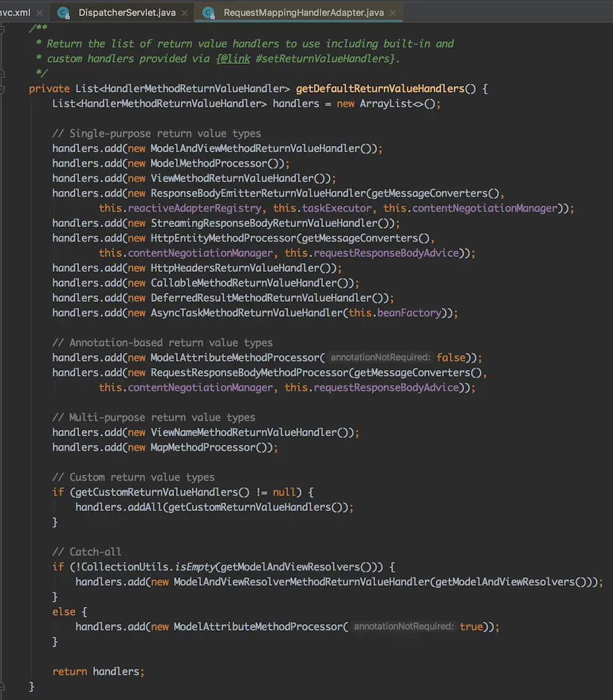Image resolution: width=613 pixels, height=700 pixels.
Task: Place cursor on the return handlers statement
Action: [98, 672]
